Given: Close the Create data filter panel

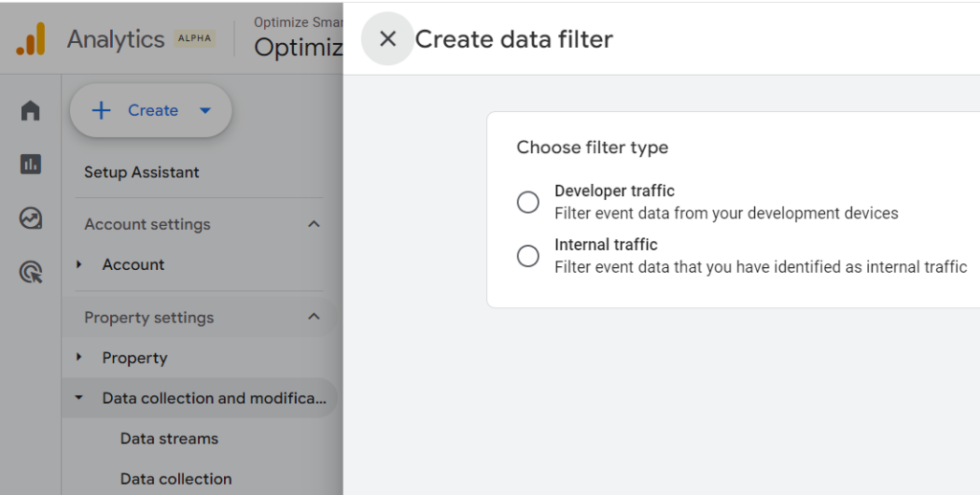Looking at the screenshot, I should 388,38.
